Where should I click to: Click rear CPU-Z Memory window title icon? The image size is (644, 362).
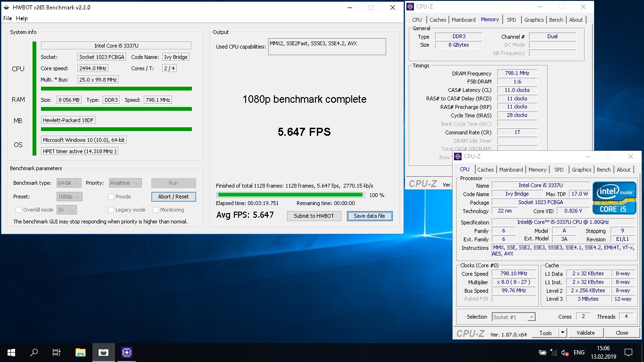coord(411,7)
